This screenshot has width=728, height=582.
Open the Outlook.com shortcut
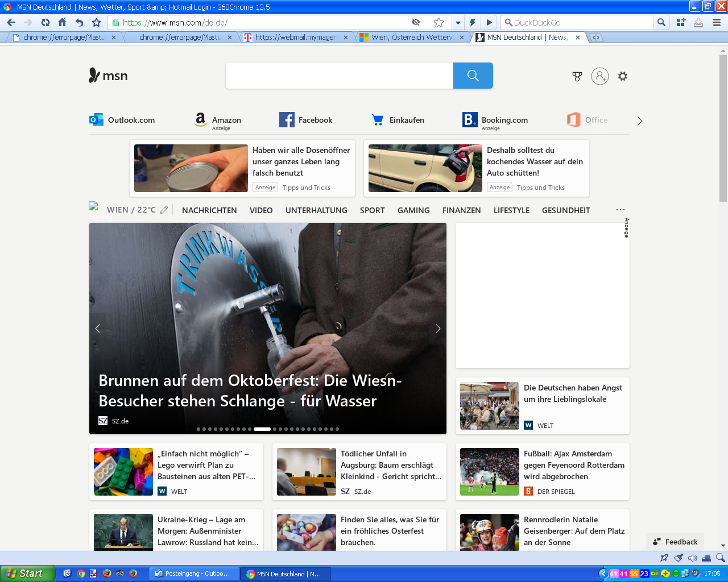tap(122, 120)
